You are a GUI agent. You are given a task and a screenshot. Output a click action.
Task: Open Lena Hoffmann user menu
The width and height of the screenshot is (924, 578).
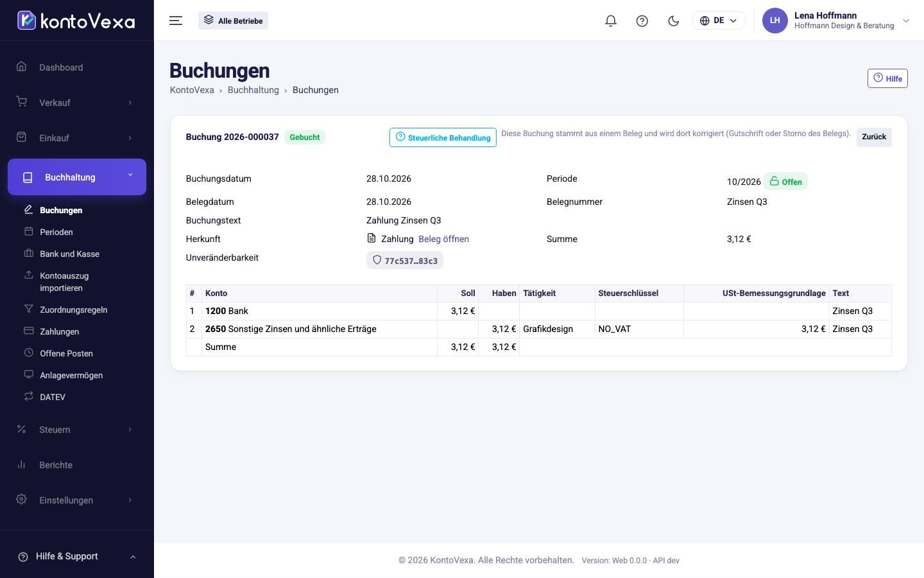(836, 21)
